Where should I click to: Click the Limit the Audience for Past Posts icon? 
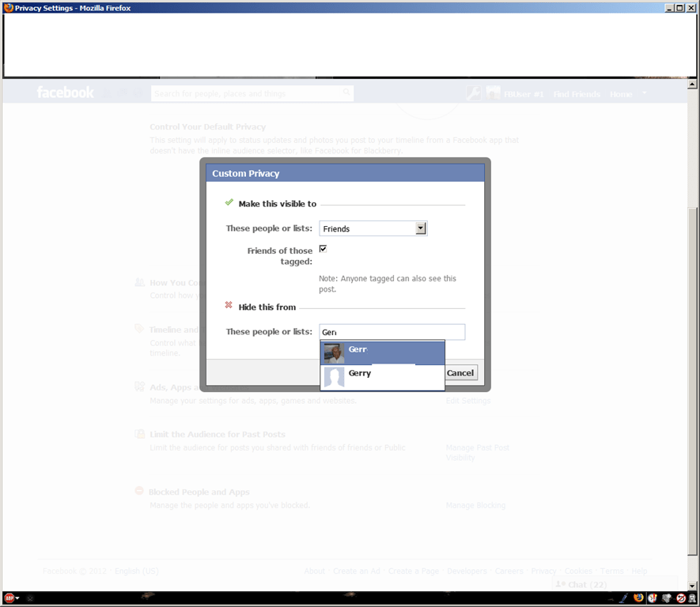click(139, 434)
